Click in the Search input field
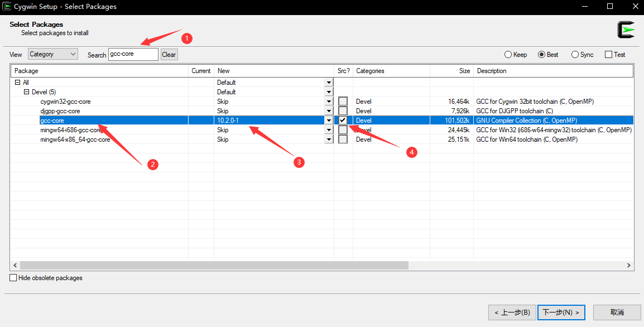The image size is (644, 327). pyautogui.click(x=133, y=54)
